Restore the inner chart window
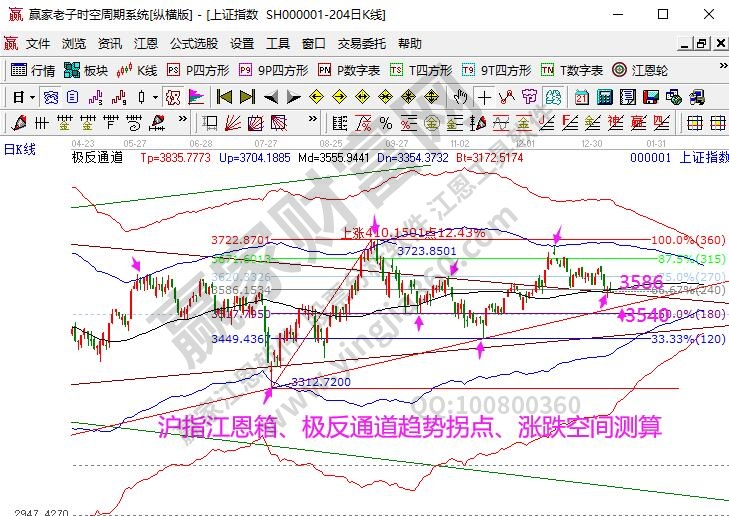This screenshot has width=729, height=516. [x=701, y=44]
